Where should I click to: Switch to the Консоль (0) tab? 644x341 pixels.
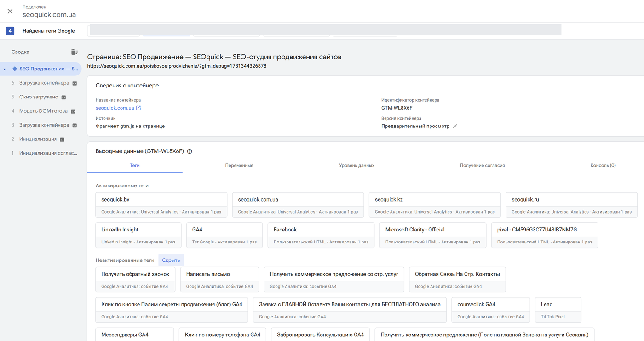click(x=603, y=165)
